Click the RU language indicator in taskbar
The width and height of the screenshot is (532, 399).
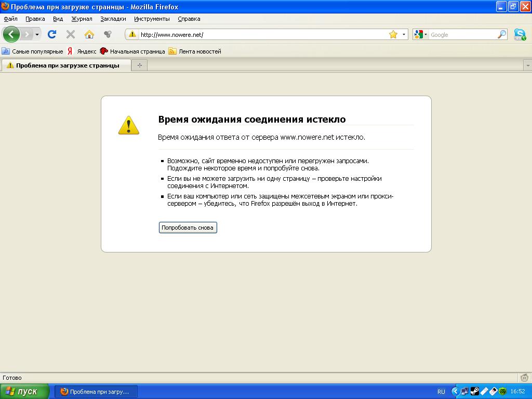pyautogui.click(x=441, y=391)
